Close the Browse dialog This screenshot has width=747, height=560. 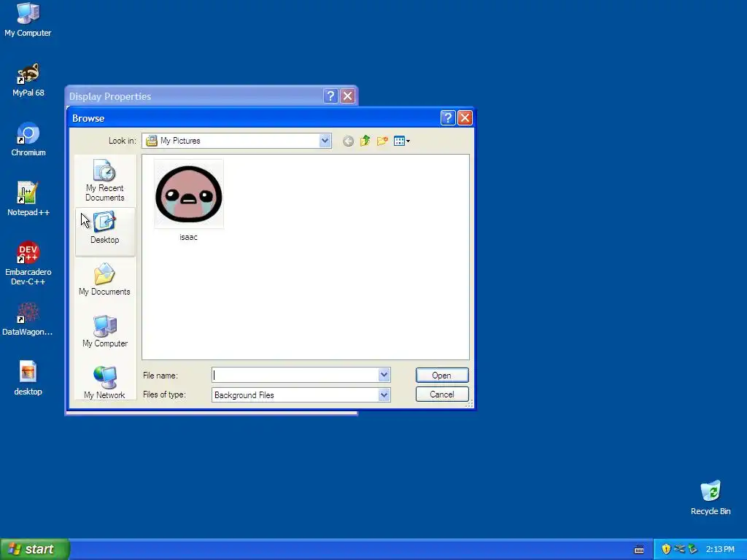pyautogui.click(x=465, y=117)
